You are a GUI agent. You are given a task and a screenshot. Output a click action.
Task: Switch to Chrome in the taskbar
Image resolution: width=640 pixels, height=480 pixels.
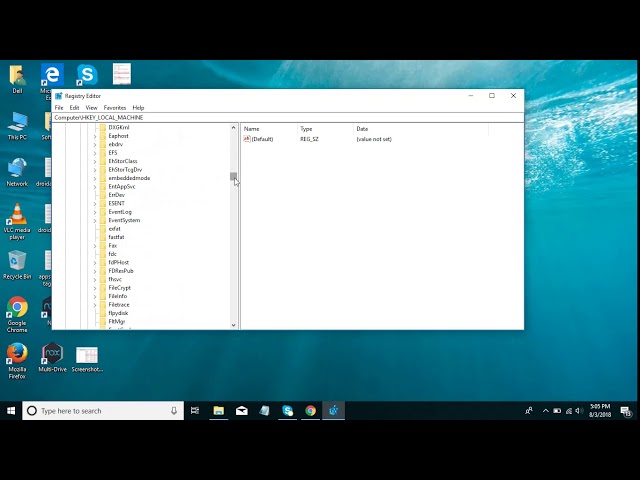pos(311,411)
